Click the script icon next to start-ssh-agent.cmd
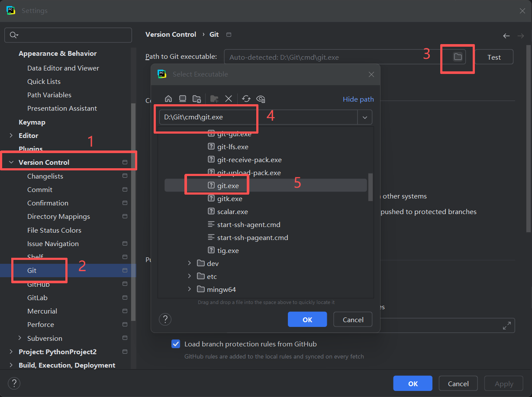 pyautogui.click(x=211, y=224)
